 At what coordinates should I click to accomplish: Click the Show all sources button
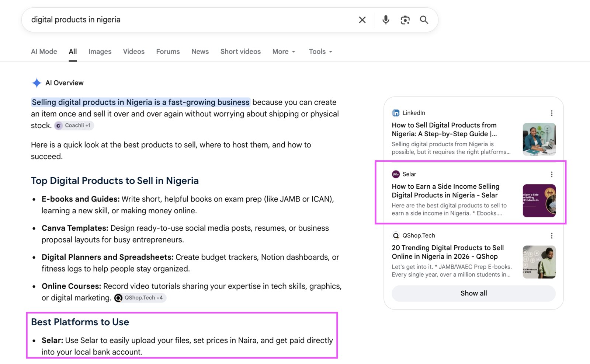(473, 293)
